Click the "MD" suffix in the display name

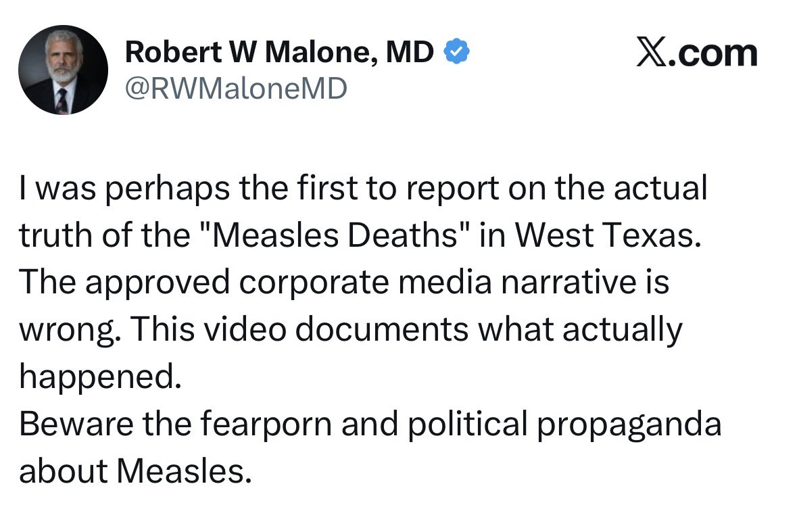tap(410, 52)
